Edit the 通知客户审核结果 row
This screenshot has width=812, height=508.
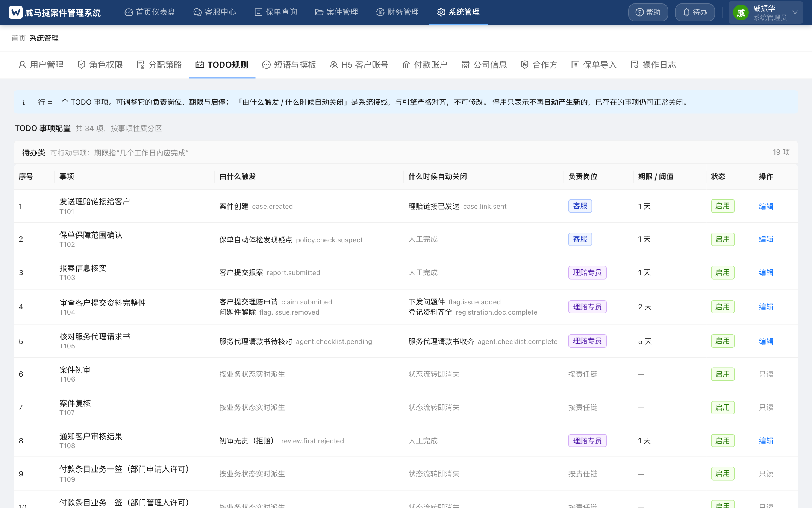pyautogui.click(x=766, y=441)
